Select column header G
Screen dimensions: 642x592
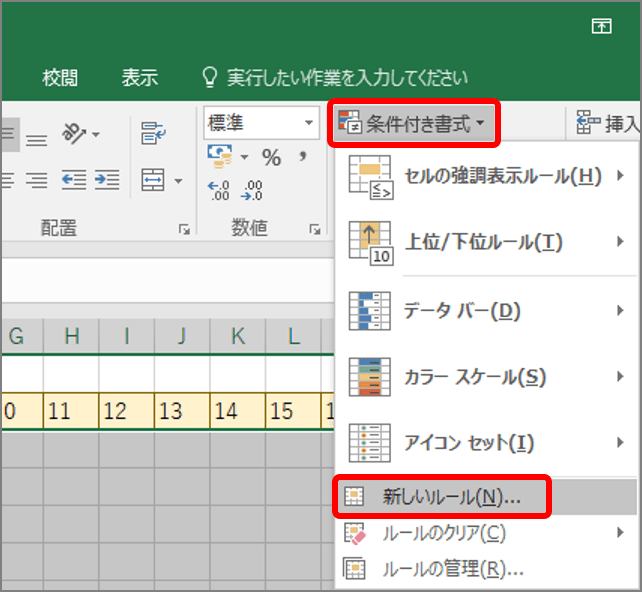coord(22,336)
